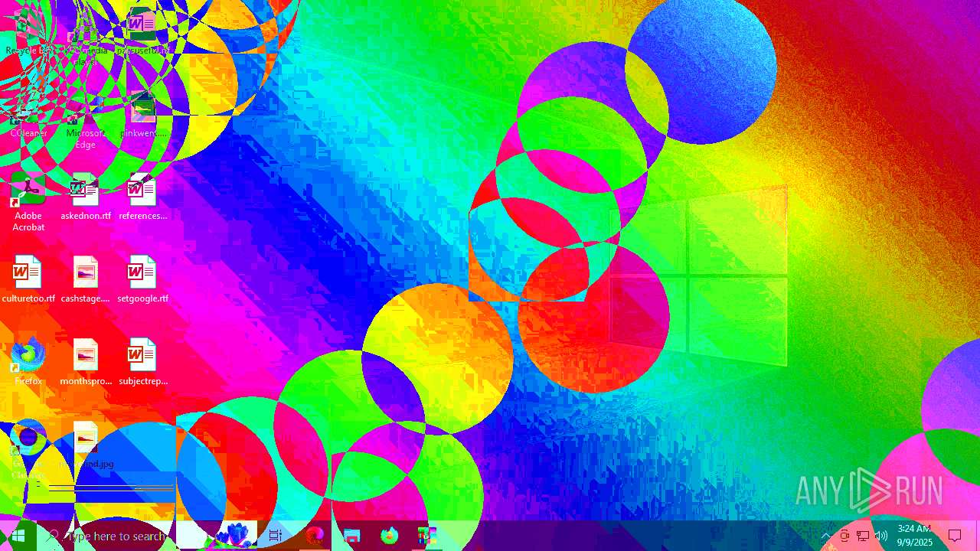Open the clock showing 3:24 AM

914,536
